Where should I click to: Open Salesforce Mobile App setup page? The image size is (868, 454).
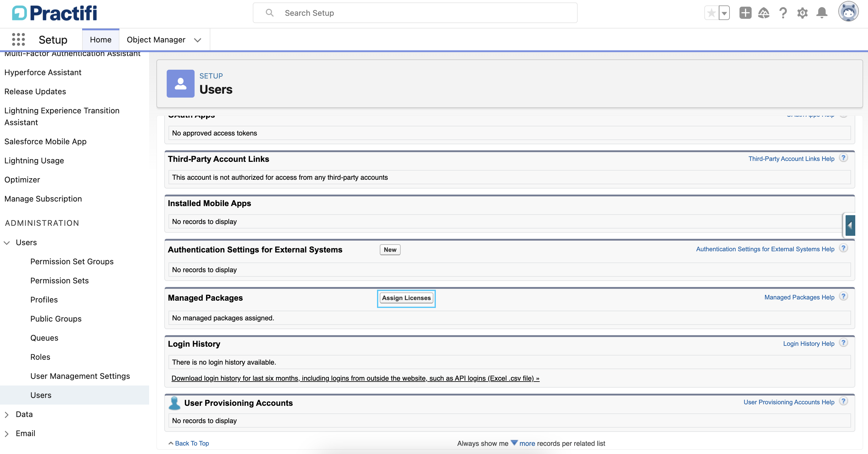pos(45,142)
